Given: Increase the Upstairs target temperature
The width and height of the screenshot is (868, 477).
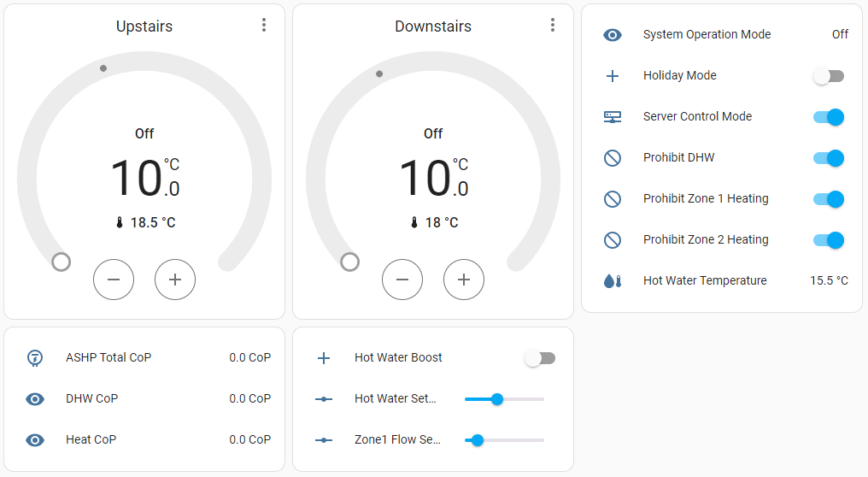Looking at the screenshot, I should click(175, 280).
